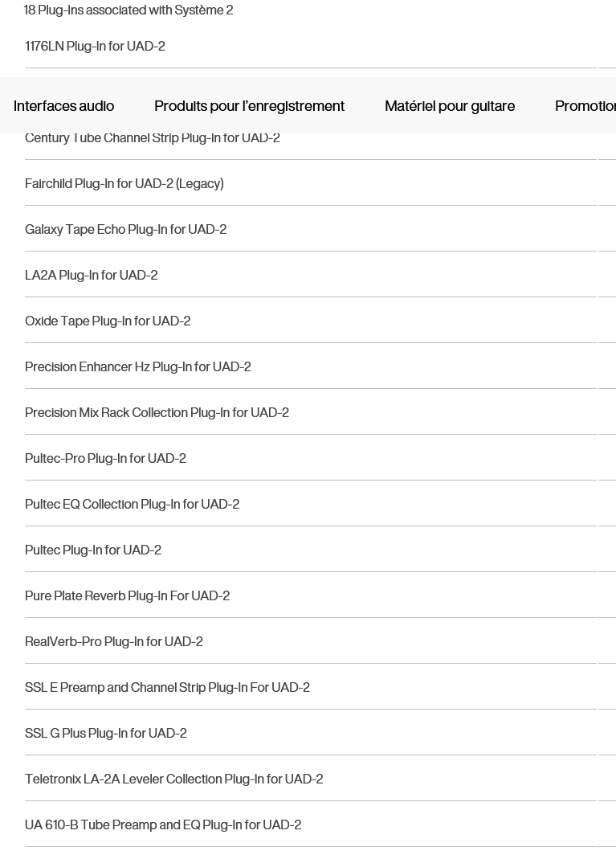Open Teletronix LA-2A Leveler Collection Plug-In
Image resolution: width=616 pixels, height=851 pixels.
[x=173, y=779]
